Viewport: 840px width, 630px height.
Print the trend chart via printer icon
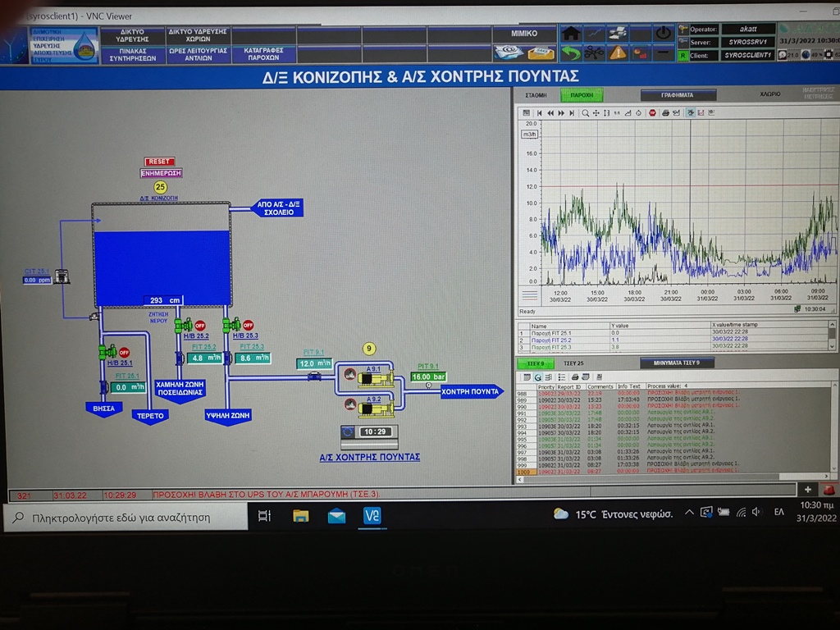pyautogui.click(x=665, y=113)
